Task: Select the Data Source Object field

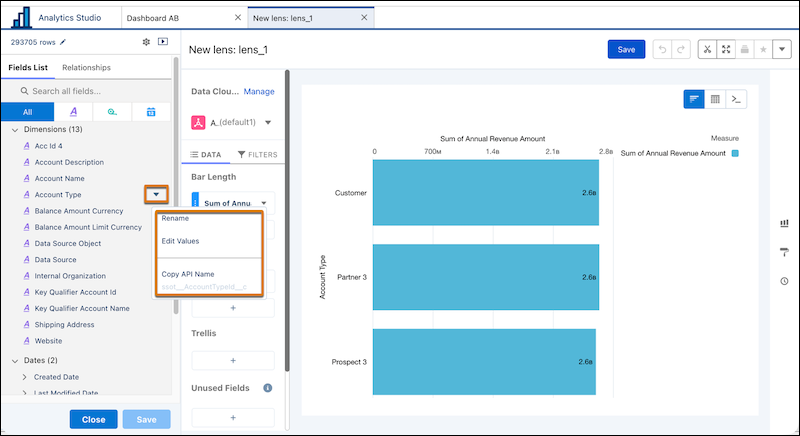Action: coord(68,243)
